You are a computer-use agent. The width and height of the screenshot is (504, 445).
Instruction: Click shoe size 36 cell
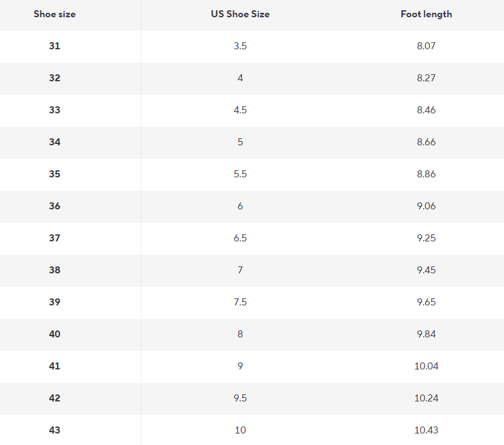54,206
